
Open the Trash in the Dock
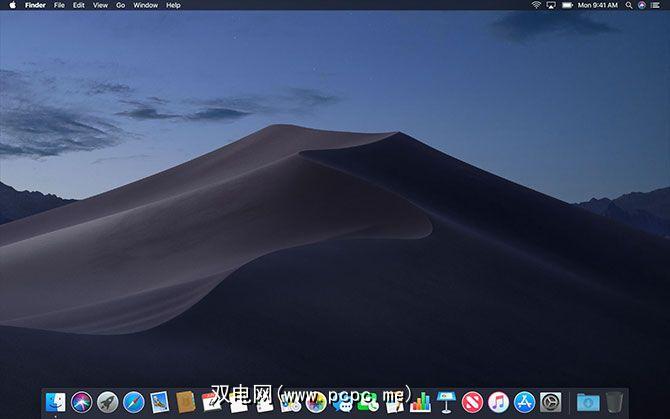[613, 402]
